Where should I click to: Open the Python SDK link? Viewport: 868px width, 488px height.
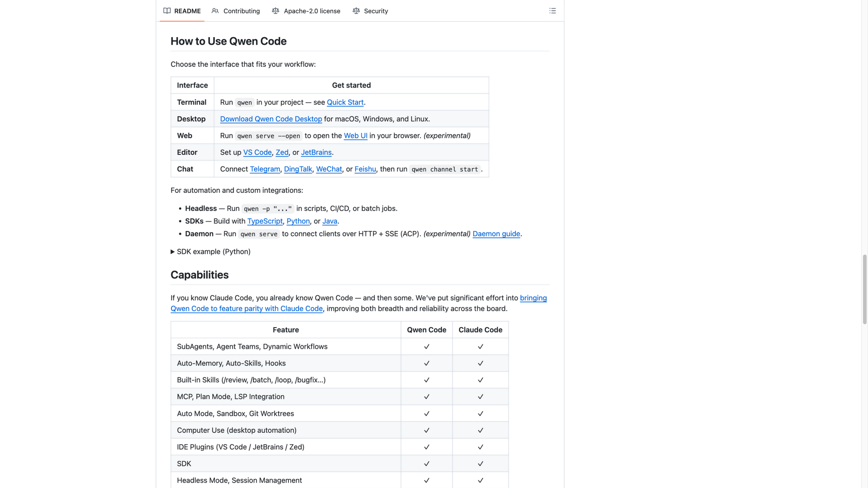pos(298,221)
